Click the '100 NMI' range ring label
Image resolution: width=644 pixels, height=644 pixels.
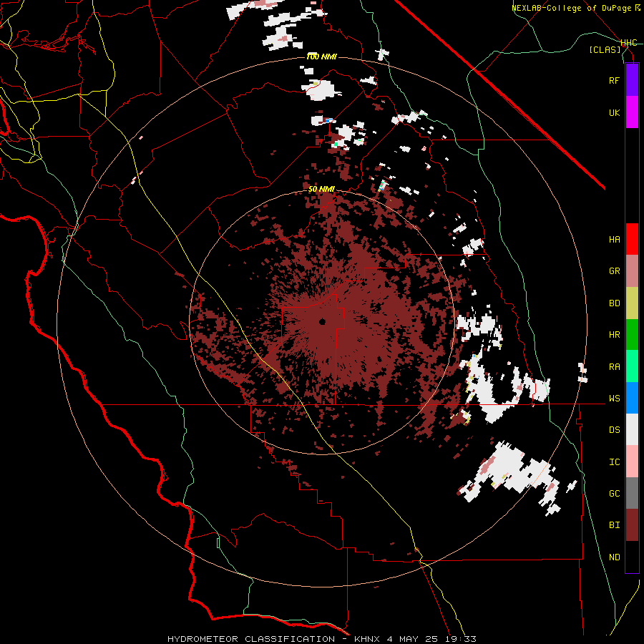pyautogui.click(x=321, y=57)
